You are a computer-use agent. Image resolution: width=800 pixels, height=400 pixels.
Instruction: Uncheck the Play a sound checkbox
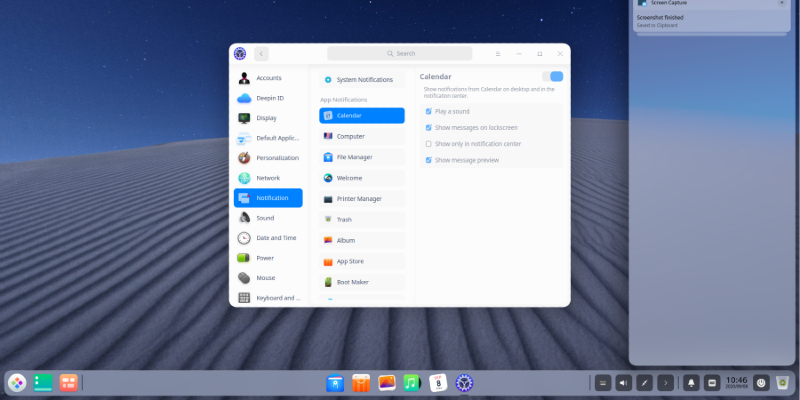click(x=429, y=112)
